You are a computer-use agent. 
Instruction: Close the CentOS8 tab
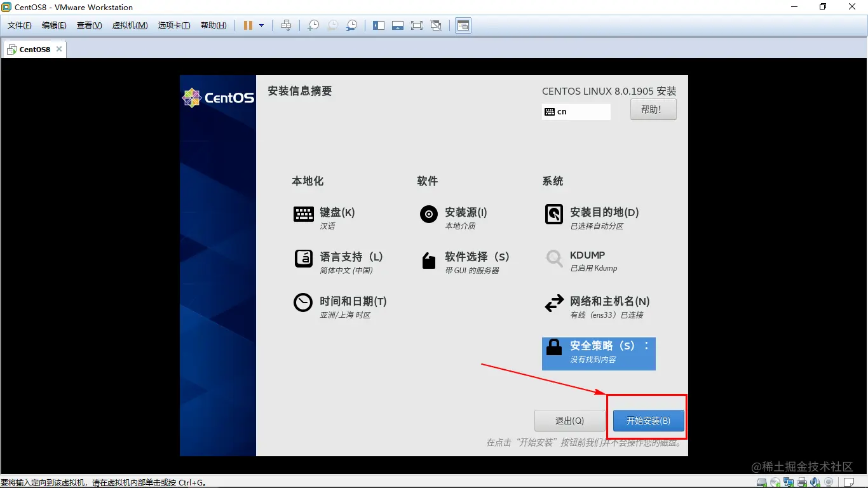click(x=59, y=49)
